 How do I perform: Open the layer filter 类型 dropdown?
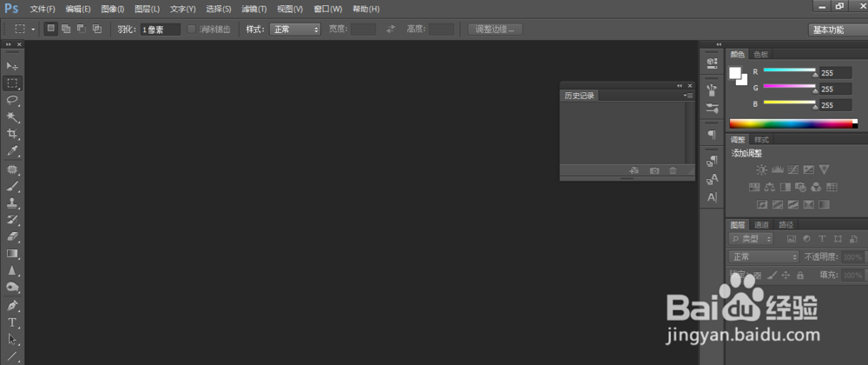coord(751,239)
